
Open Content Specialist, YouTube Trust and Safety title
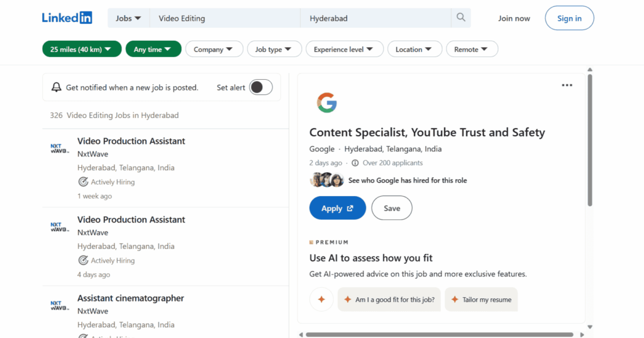click(427, 132)
